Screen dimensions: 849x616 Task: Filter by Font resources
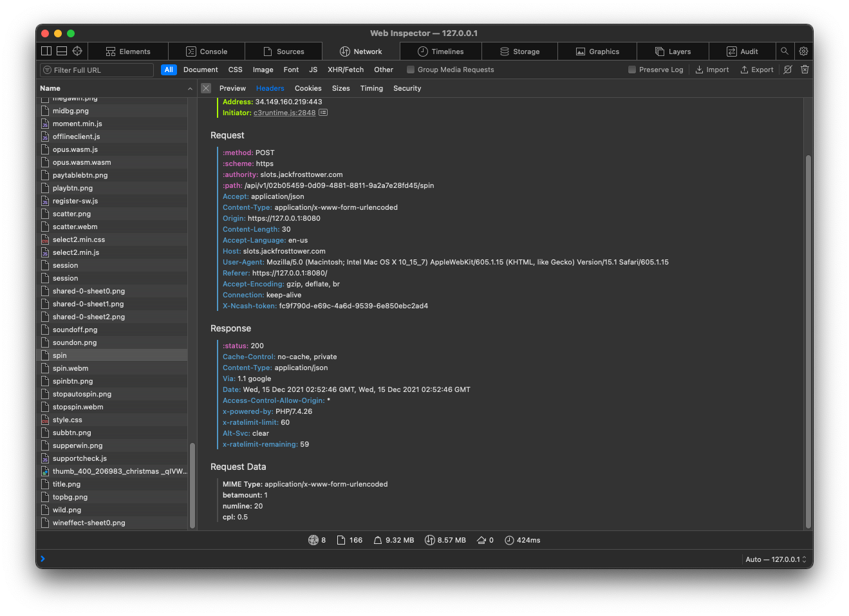pyautogui.click(x=291, y=70)
